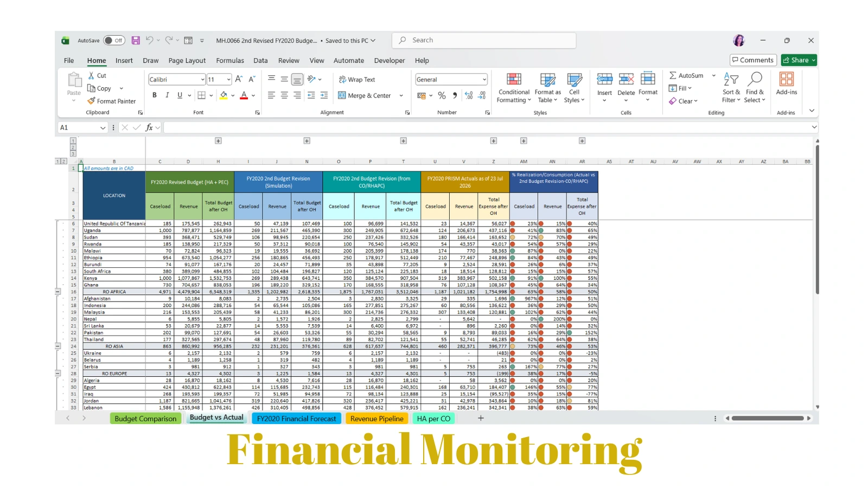Open the font name dropdown (Calibri)
This screenshot has height=488, width=868.
coord(202,80)
